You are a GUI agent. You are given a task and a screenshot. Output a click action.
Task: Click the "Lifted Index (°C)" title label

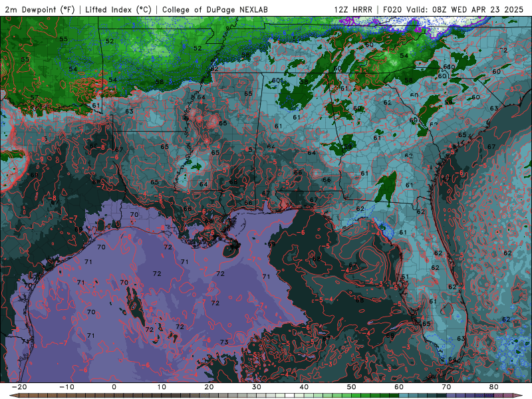pyautogui.click(x=118, y=9)
